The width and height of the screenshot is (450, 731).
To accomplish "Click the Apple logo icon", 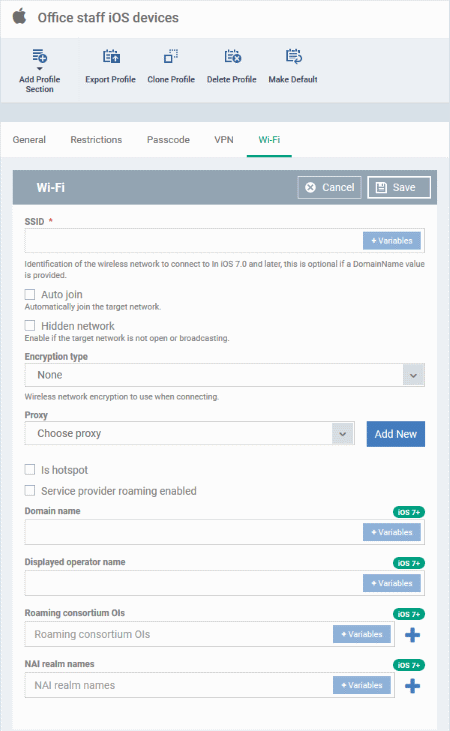I will (19, 17).
